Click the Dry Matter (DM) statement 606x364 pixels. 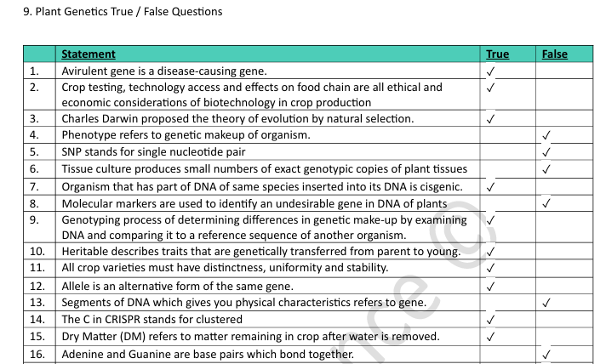pyautogui.click(x=250, y=336)
